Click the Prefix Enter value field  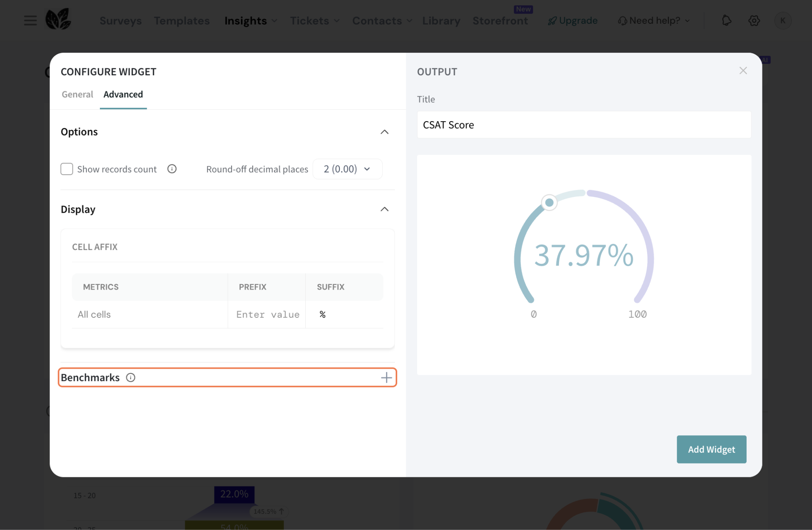tap(268, 315)
